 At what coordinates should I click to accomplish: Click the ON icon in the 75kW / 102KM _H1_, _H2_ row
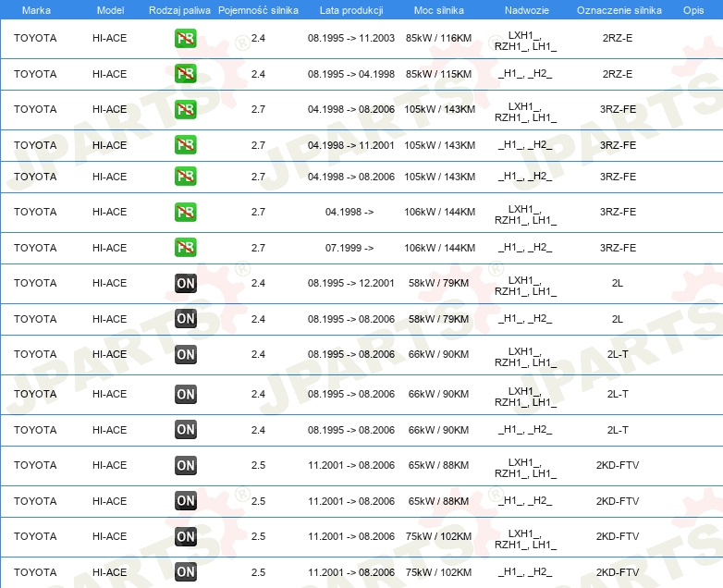[185, 572]
